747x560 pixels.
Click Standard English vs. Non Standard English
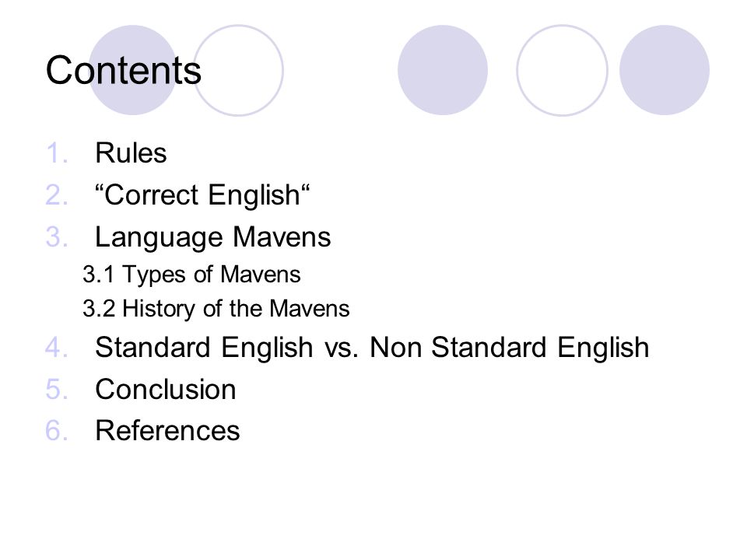(372, 347)
